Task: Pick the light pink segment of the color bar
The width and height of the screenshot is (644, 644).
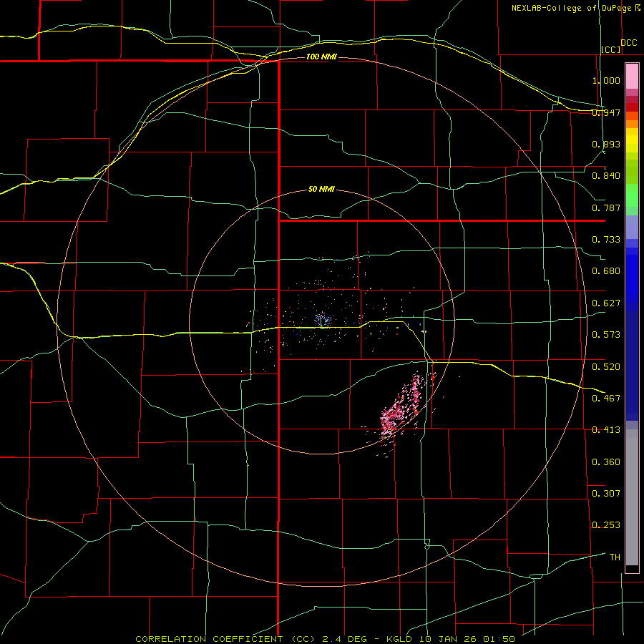Action: pos(632,77)
